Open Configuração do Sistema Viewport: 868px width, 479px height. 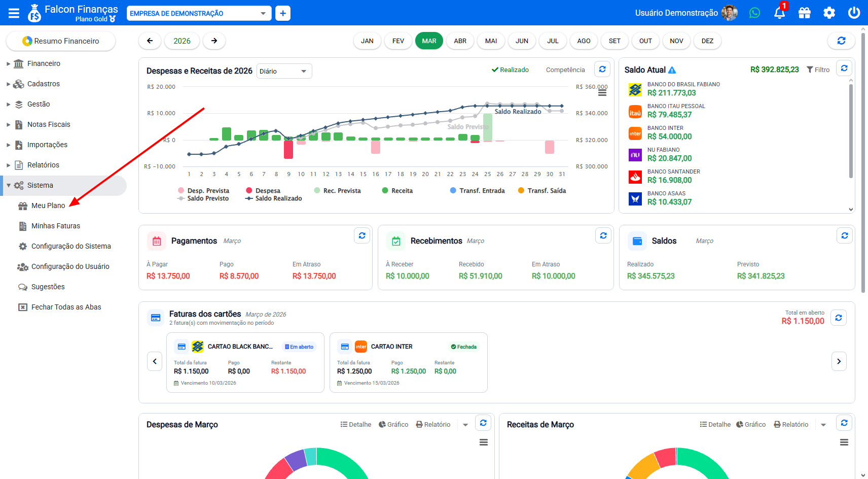pos(71,246)
